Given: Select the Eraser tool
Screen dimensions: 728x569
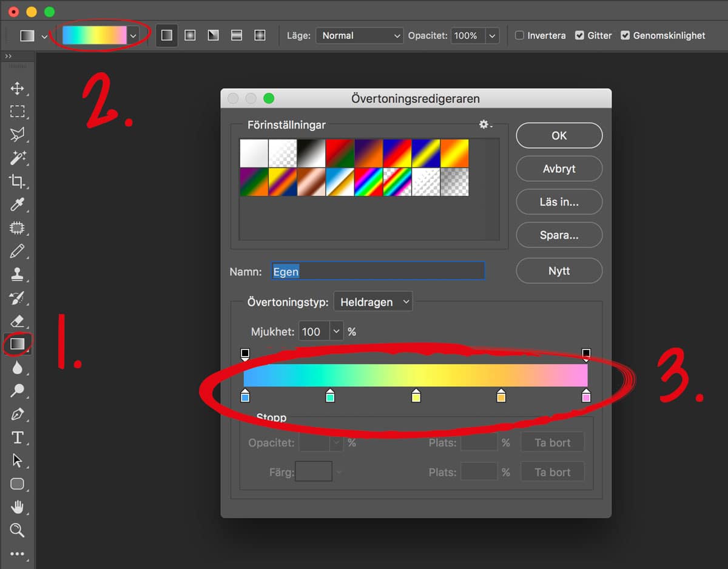Looking at the screenshot, I should coord(17,321).
